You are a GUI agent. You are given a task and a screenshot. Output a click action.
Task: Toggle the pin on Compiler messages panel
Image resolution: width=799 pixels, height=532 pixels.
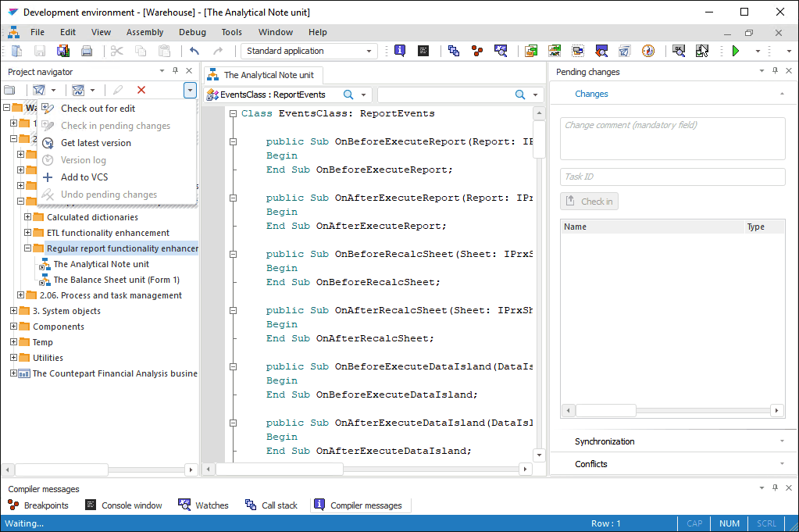point(775,488)
